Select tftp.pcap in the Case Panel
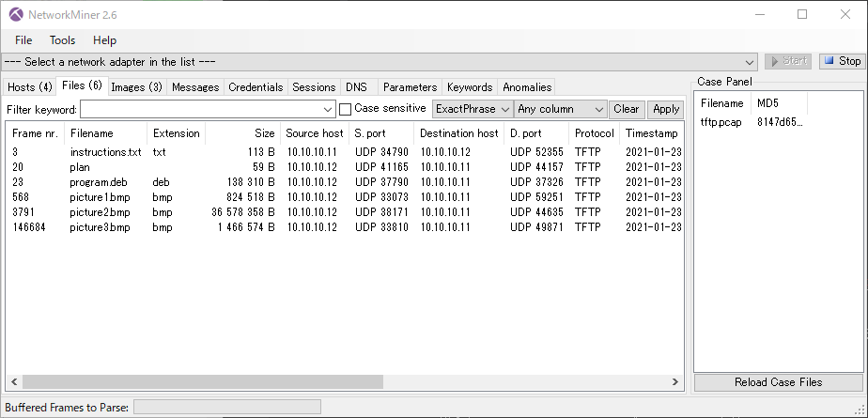Viewport: 868px width, 418px height. [x=721, y=122]
